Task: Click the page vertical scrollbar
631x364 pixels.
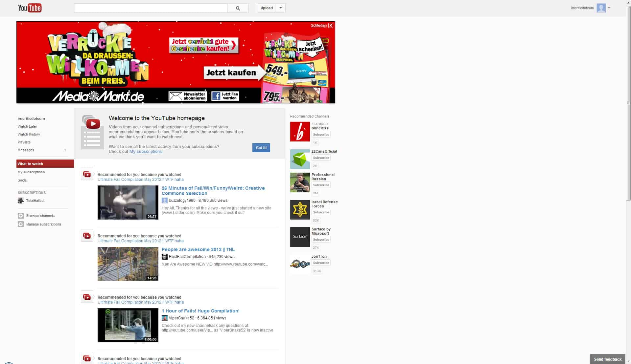Action: (628, 103)
